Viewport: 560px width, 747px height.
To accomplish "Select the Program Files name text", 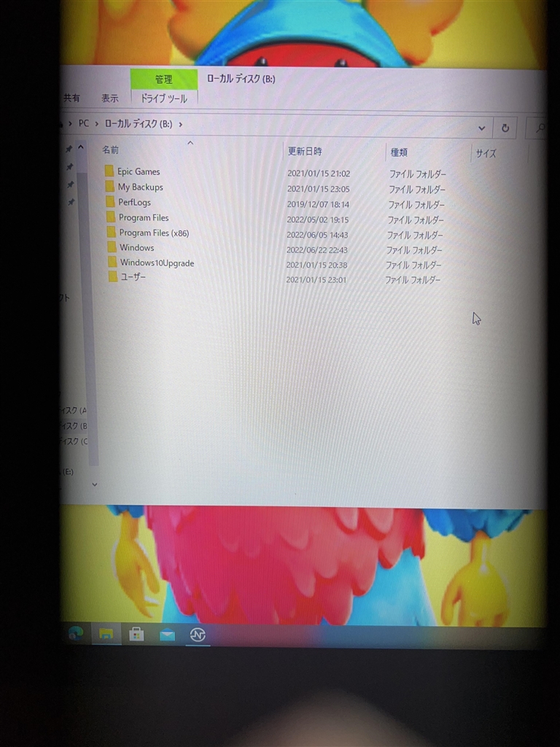I will pyautogui.click(x=144, y=217).
